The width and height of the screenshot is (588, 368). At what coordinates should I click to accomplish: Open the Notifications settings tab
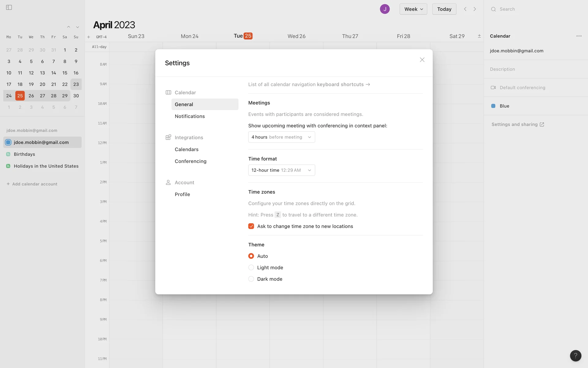190,116
